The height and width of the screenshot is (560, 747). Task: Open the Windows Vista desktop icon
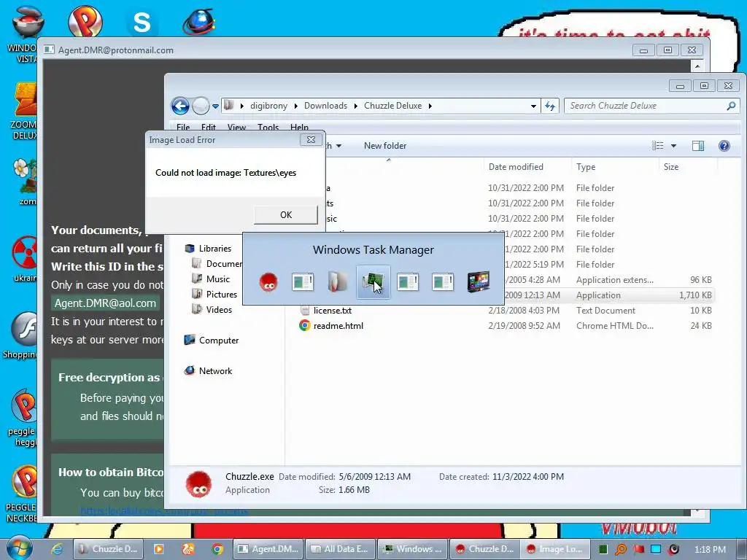(x=26, y=34)
